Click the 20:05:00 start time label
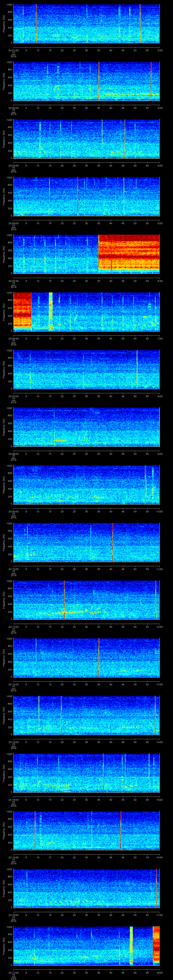The image size is (173, 980). click(x=13, y=281)
